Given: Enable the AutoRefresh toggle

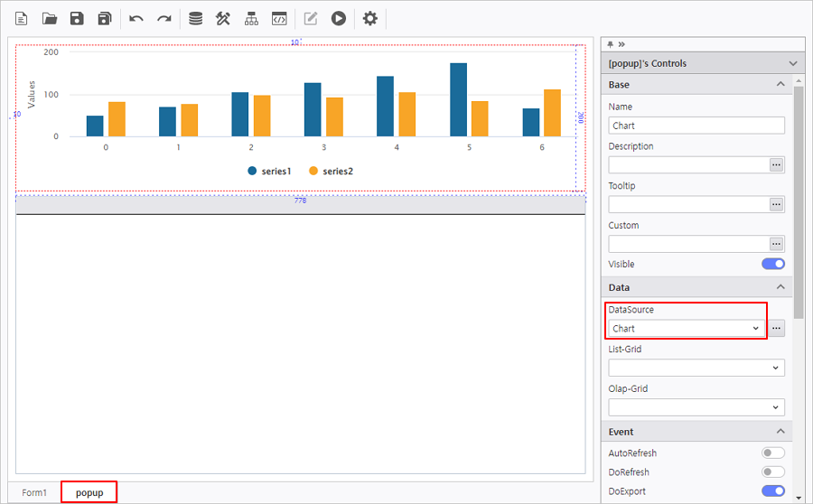Looking at the screenshot, I should point(773,453).
